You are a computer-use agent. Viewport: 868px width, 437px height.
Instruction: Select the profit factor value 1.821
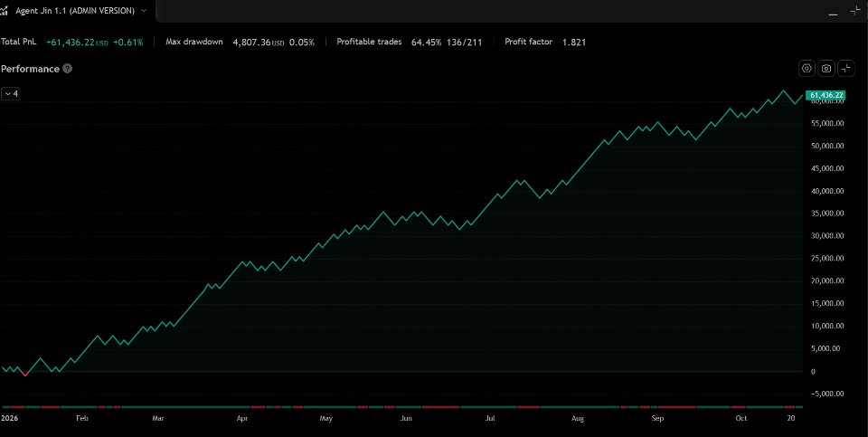click(x=574, y=43)
